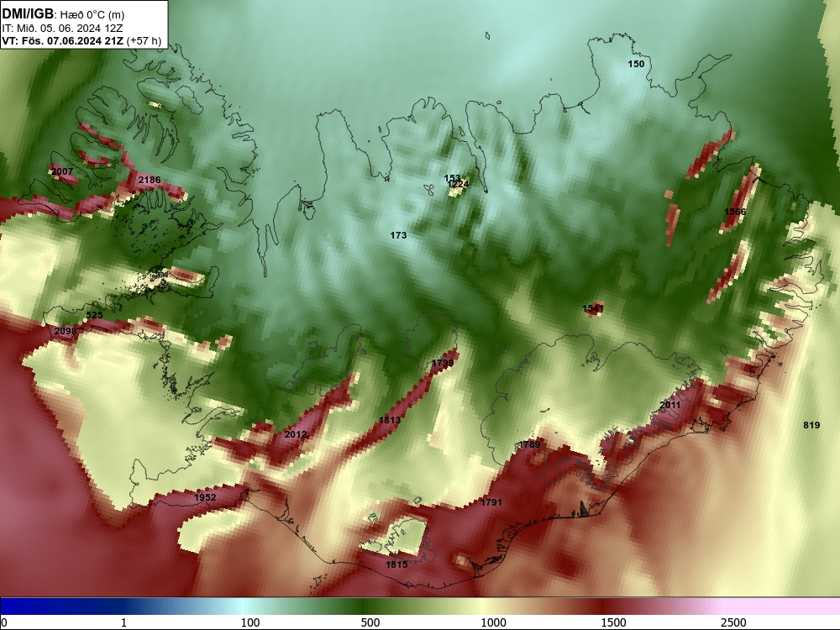The width and height of the screenshot is (840, 630).
Task: Click the map value 1224
Action: [458, 184]
